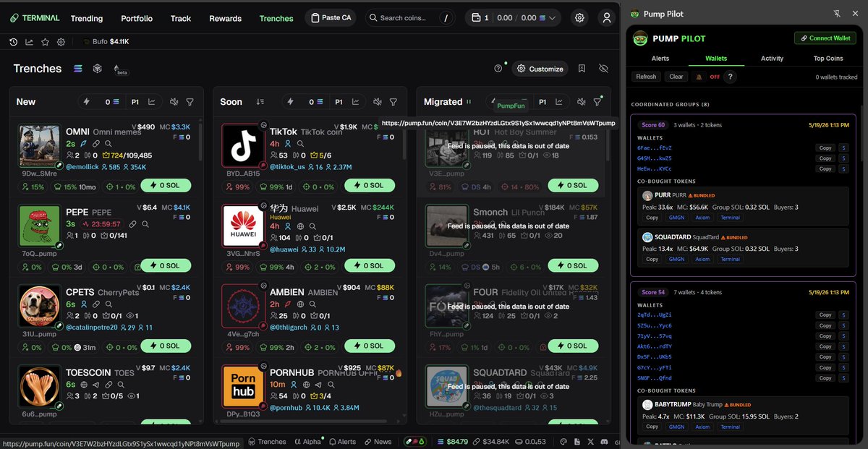Open News in the bottom status bar
The image size is (868, 449).
(378, 441)
